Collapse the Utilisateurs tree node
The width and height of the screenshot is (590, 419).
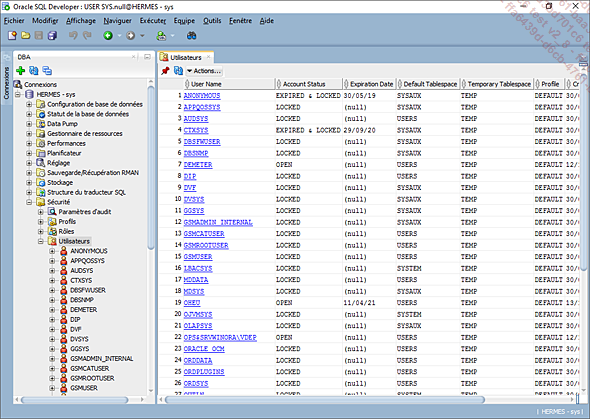pyautogui.click(x=41, y=241)
